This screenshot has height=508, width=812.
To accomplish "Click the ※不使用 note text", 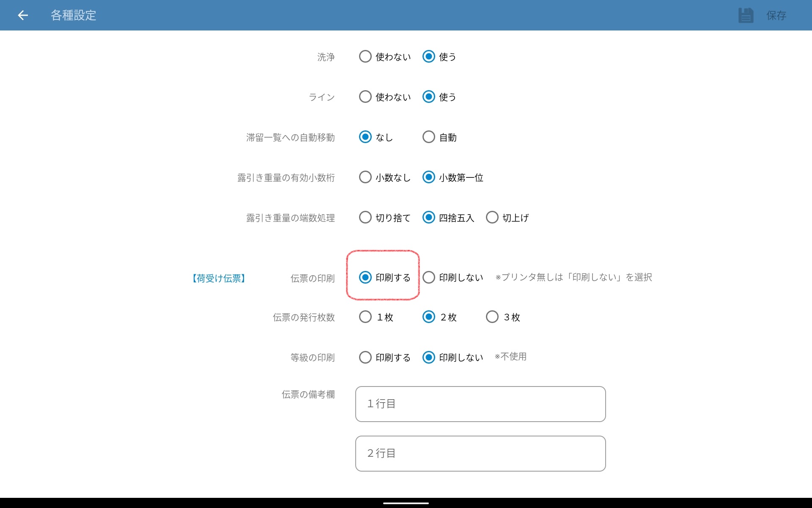I will point(510,356).
